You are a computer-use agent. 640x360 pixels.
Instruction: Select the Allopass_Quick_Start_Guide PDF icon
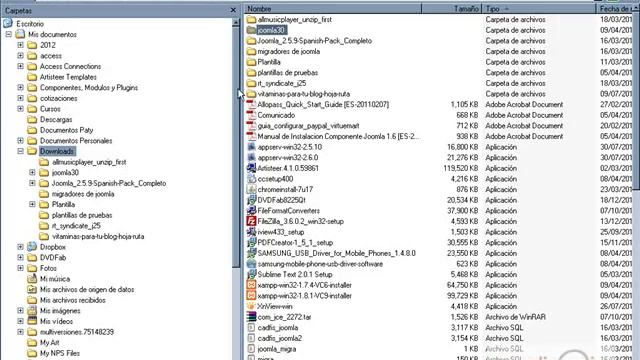[251, 104]
